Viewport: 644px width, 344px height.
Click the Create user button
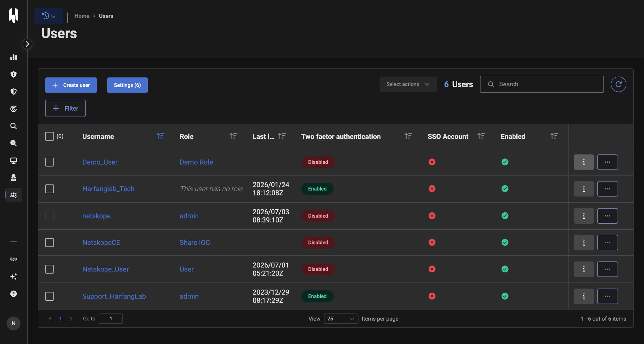click(x=71, y=85)
